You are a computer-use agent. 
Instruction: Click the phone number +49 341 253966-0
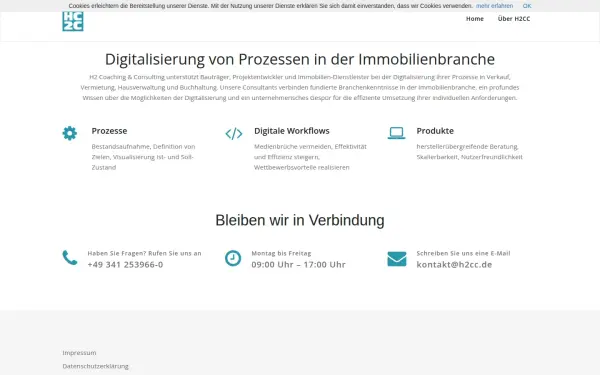125,264
